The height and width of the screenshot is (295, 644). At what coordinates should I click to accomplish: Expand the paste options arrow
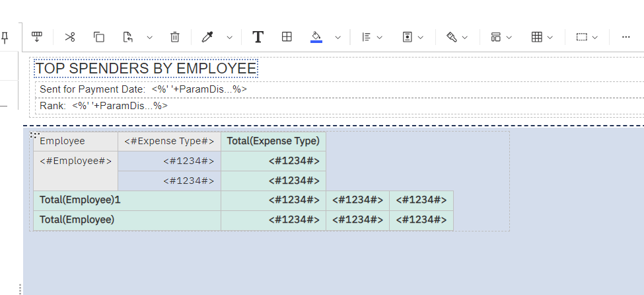point(149,38)
